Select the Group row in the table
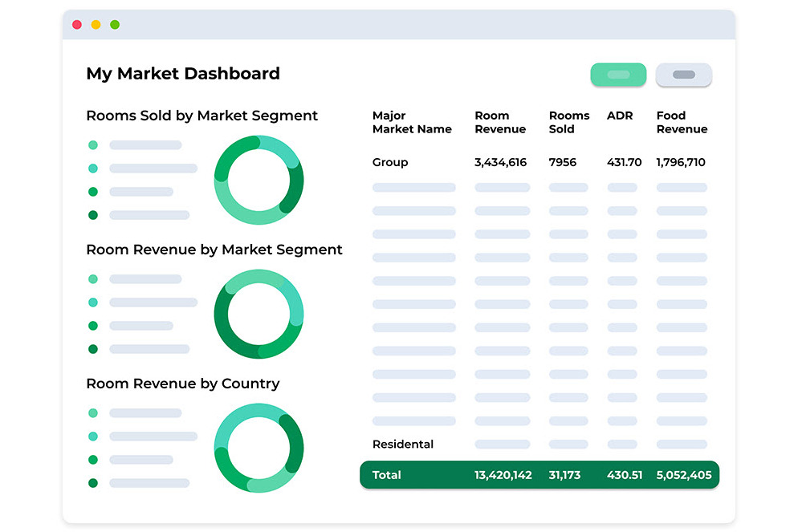Screen dimensions: 798x532 pyautogui.click(x=390, y=162)
